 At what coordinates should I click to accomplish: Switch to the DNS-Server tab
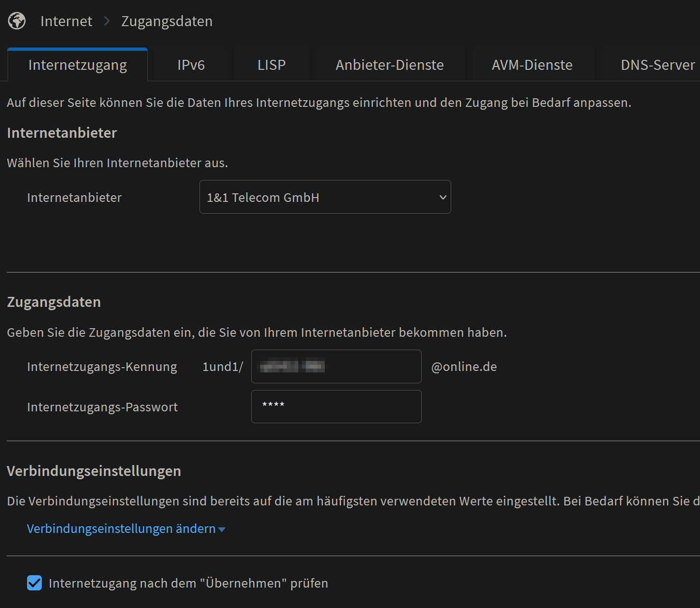click(x=657, y=65)
